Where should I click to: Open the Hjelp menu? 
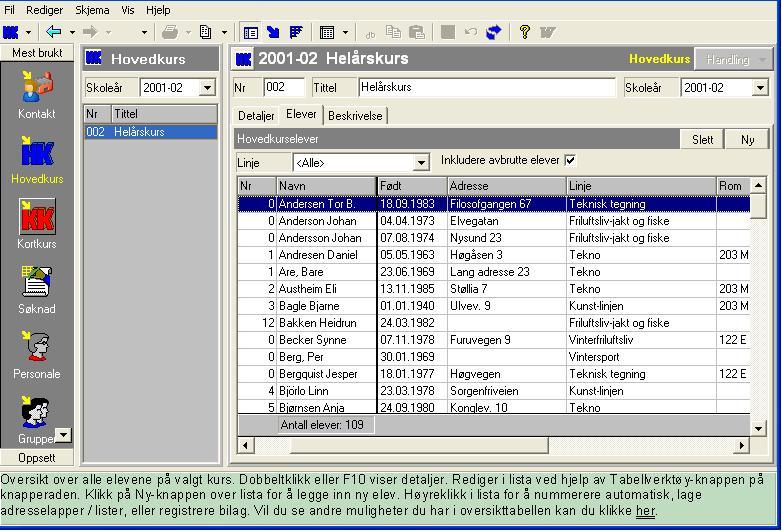coord(158,9)
